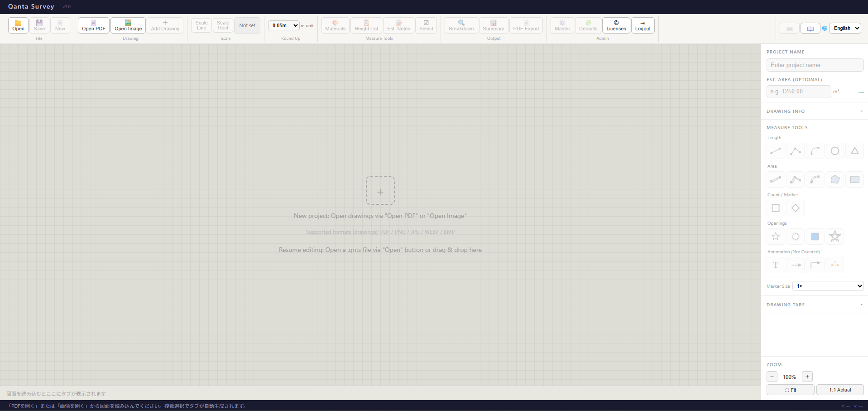
Task: Click the Add Drawing plus button
Action: pyautogui.click(x=165, y=25)
